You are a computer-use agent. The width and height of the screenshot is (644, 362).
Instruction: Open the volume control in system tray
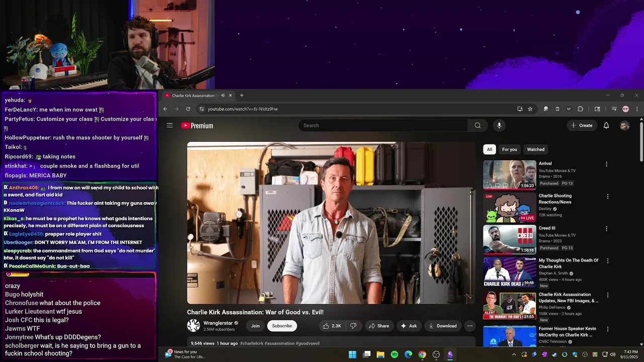[613, 354]
